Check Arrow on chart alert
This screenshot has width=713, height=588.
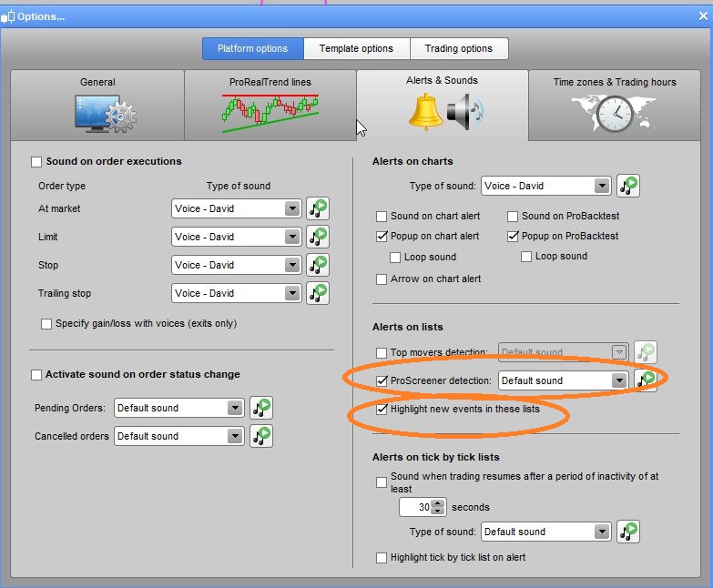click(x=382, y=279)
